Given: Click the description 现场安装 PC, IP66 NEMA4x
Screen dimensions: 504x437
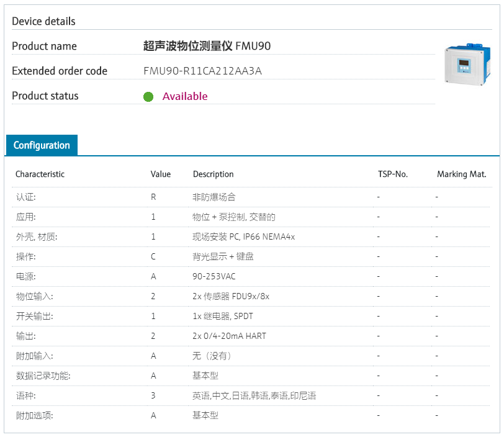Looking at the screenshot, I should point(244,237).
